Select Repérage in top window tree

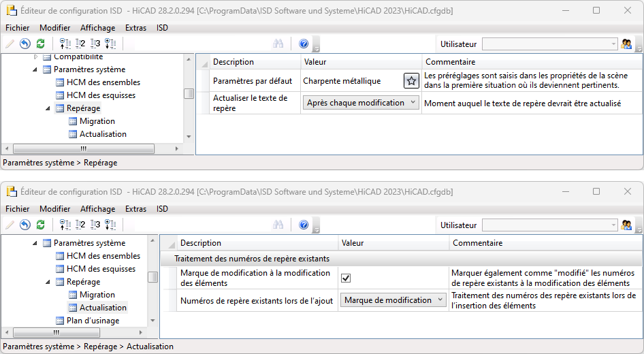click(83, 108)
